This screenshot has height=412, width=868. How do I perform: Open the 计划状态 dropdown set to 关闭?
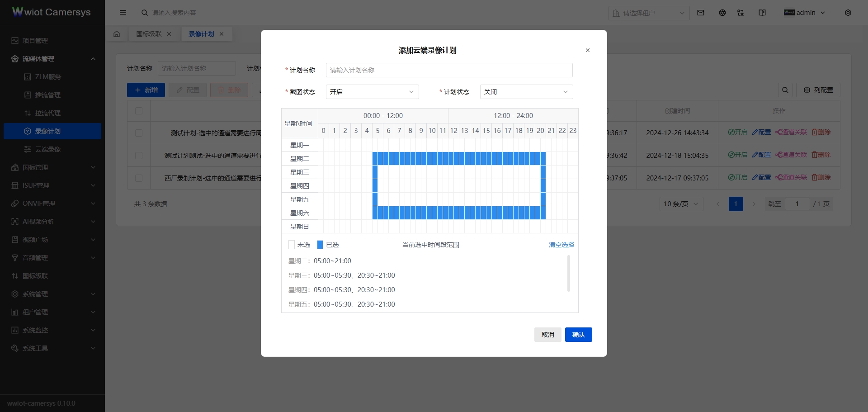coord(526,92)
